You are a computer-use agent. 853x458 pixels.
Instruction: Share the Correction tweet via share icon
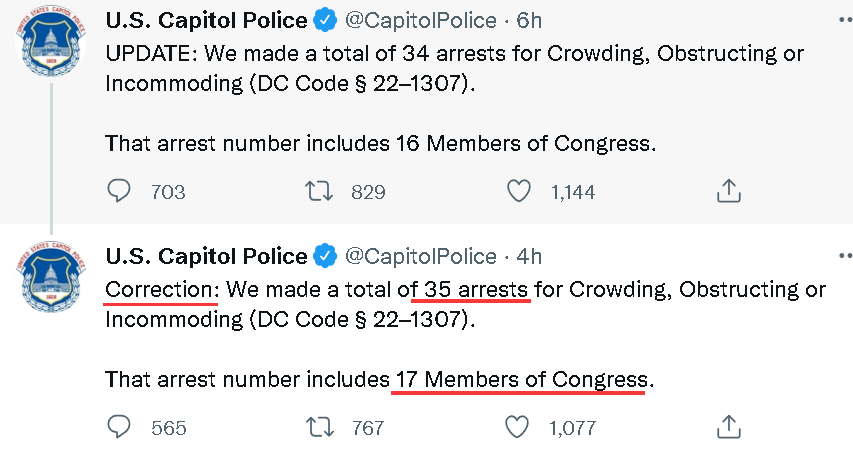pos(728,426)
